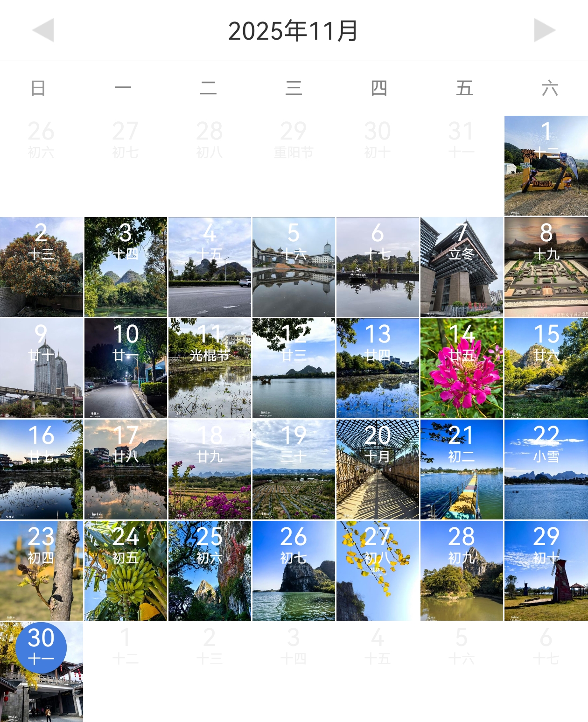Select November 29 windmill photo
The width and height of the screenshot is (588, 722).
click(546, 571)
